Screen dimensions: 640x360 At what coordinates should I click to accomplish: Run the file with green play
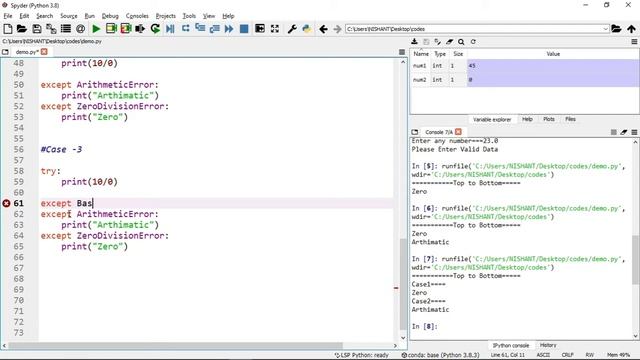[x=96, y=29]
